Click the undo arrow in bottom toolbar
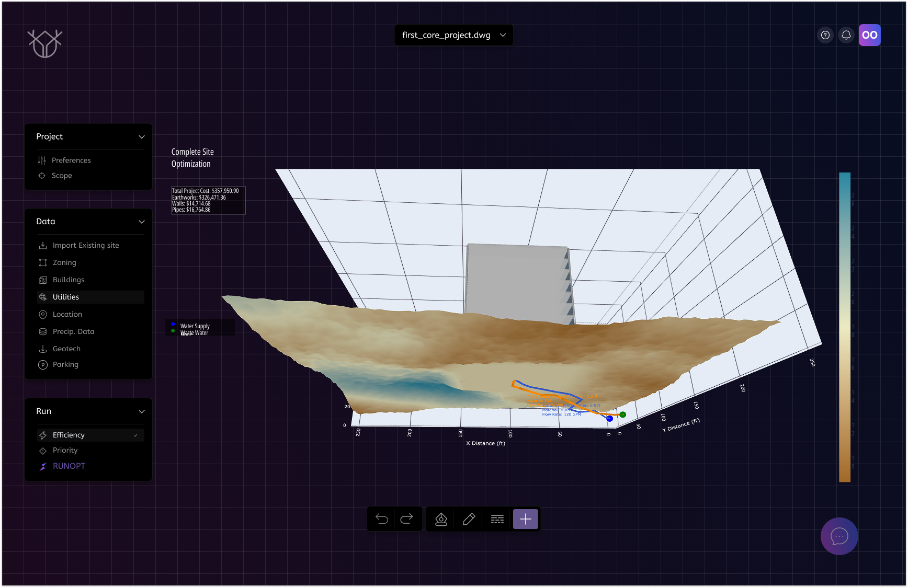The image size is (908, 588). [x=382, y=519]
